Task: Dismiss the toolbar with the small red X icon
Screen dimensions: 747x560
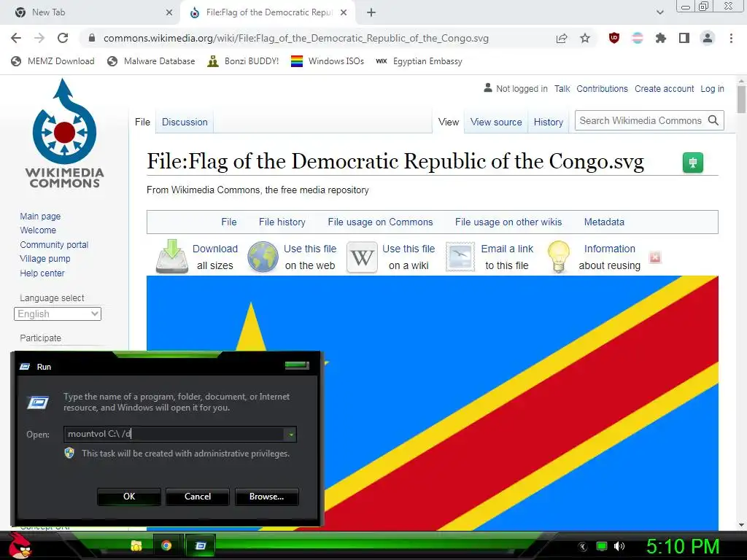Action: click(655, 257)
